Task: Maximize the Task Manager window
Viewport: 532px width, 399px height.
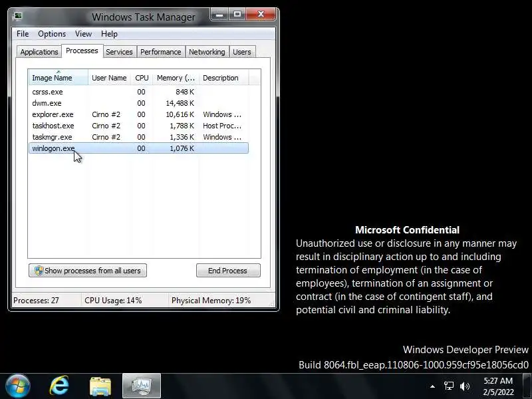Action: click(237, 15)
